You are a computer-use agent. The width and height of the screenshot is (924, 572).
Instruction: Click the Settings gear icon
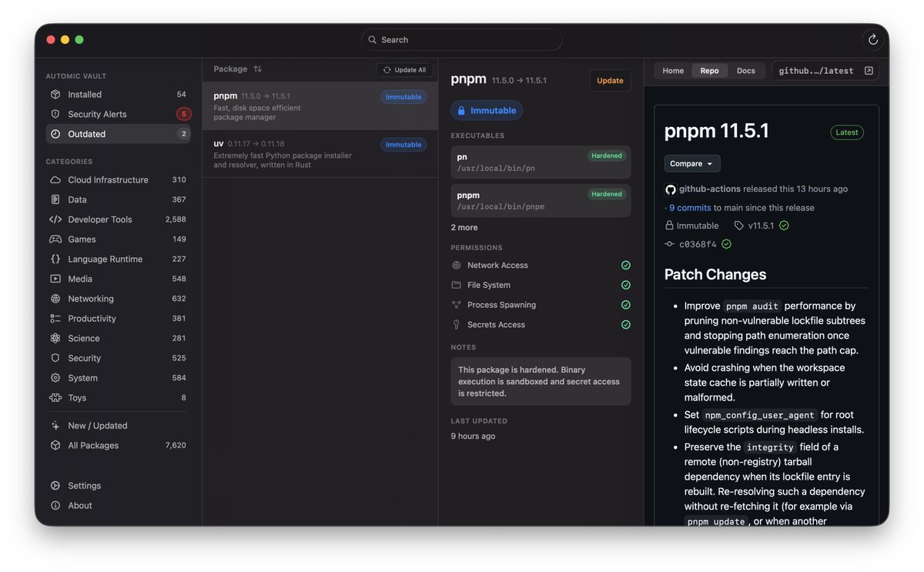coord(55,486)
